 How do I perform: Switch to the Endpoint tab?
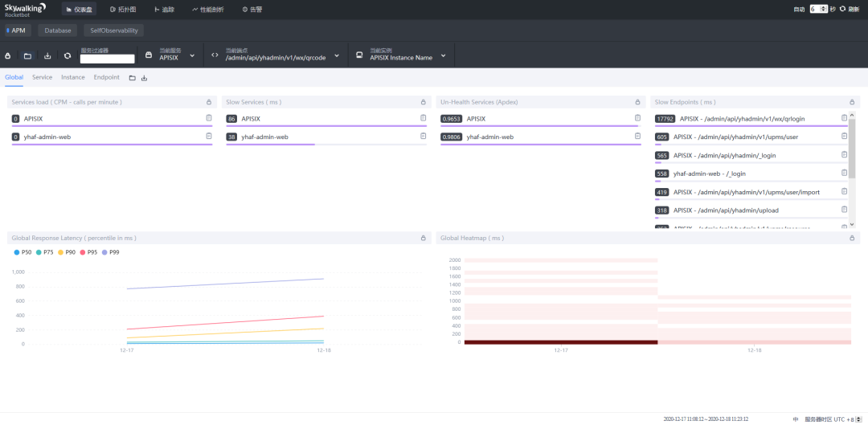coord(106,77)
